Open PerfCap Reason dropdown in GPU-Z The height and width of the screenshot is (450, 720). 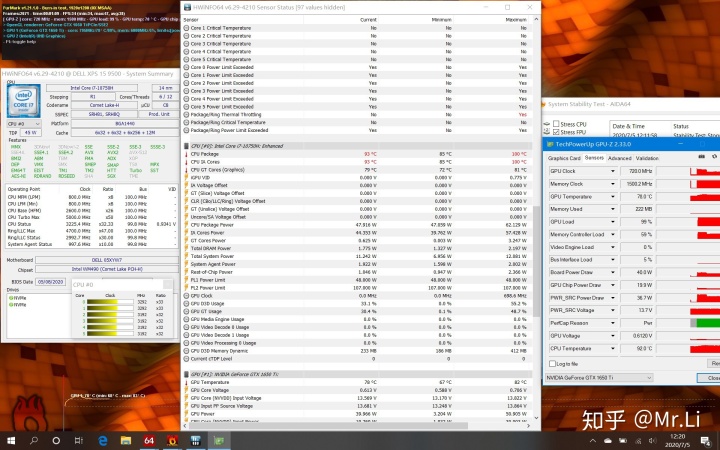[613, 323]
